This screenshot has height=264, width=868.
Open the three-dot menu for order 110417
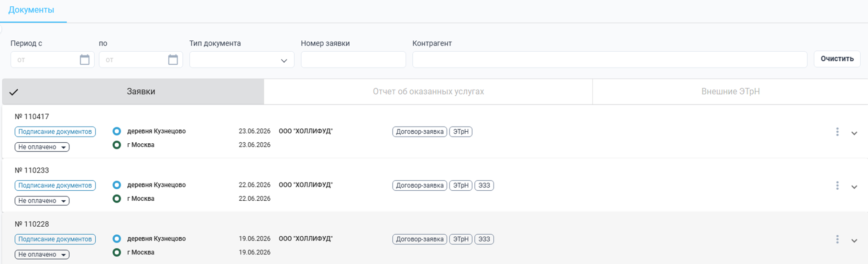pyautogui.click(x=837, y=132)
